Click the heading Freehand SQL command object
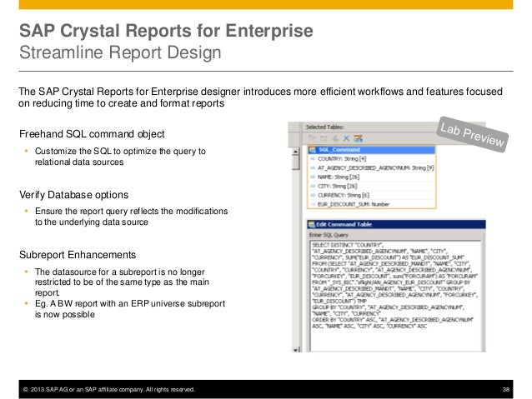The width and height of the screenshot is (532, 399). 92,134
